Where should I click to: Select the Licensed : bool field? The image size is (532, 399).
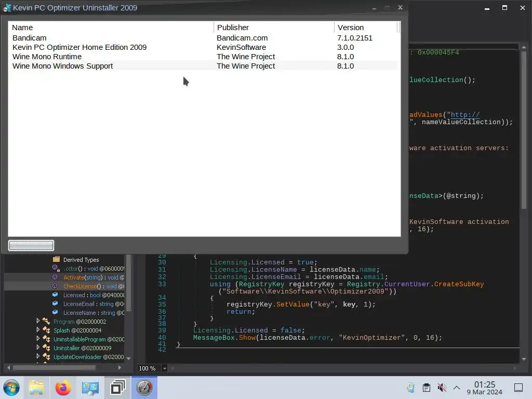coord(94,295)
